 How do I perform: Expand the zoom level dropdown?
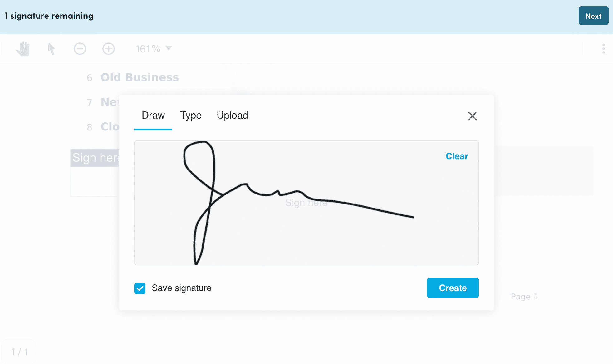point(171,48)
